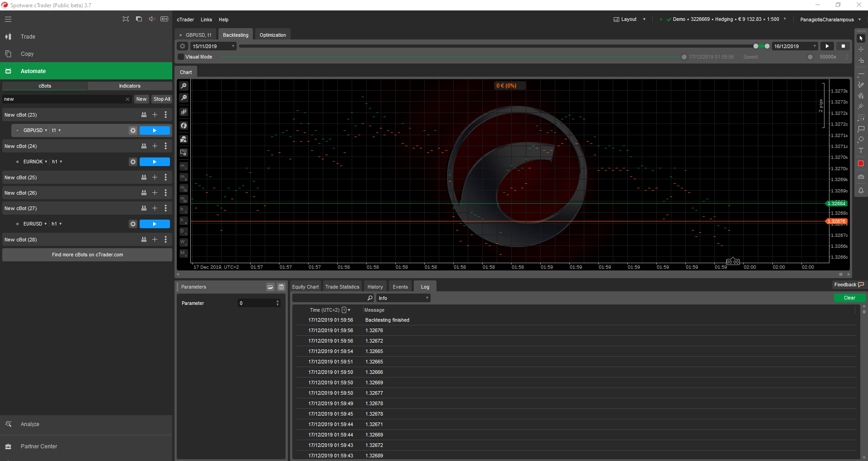Zoom in on the chart
The height and width of the screenshot is (461, 868).
184,86
